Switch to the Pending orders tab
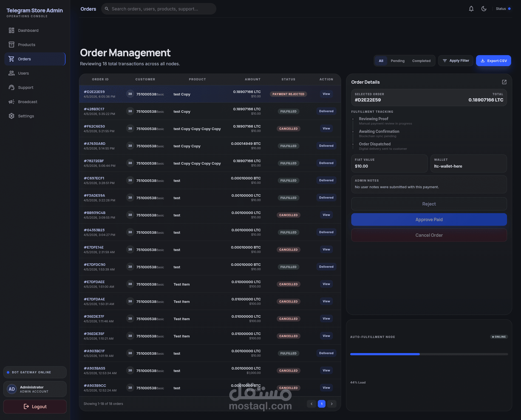The width and height of the screenshot is (521, 420). pos(398,61)
